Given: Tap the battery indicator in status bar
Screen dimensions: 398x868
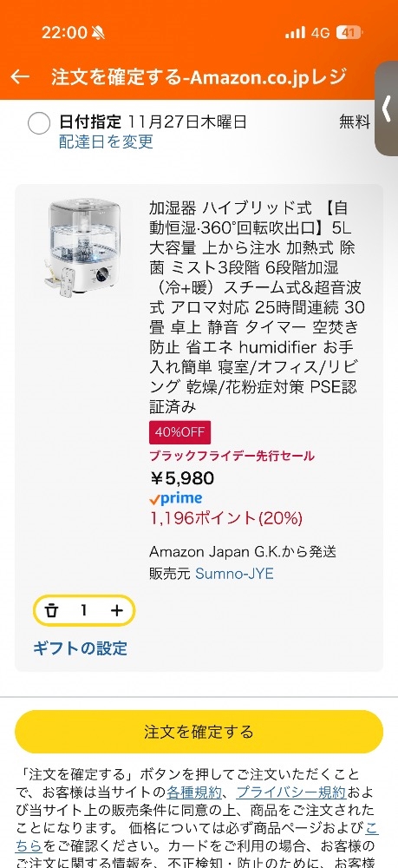Looking at the screenshot, I should tap(349, 33).
